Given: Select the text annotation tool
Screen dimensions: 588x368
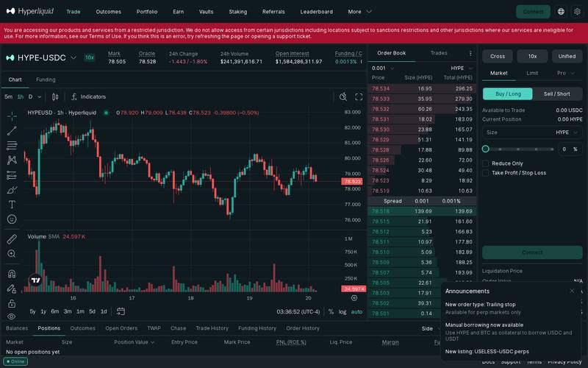Looking at the screenshot, I should click(12, 205).
